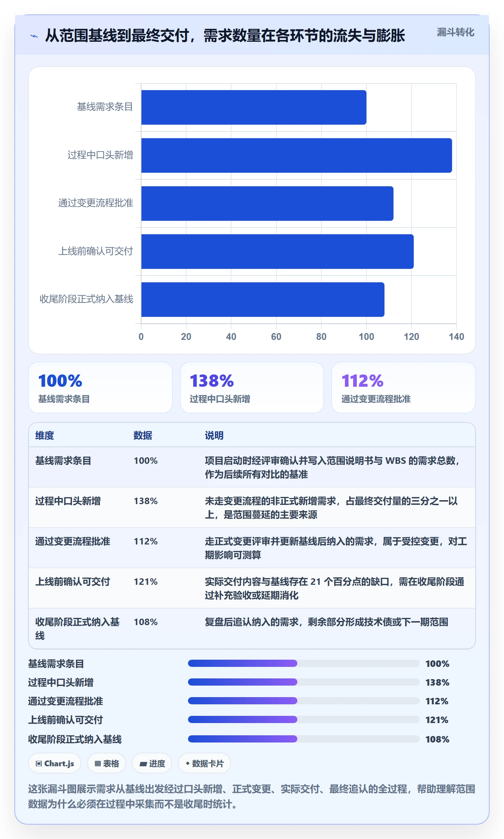Click the 过程中口头新增 progress bar
This screenshot has height=839, width=504.
(x=304, y=682)
